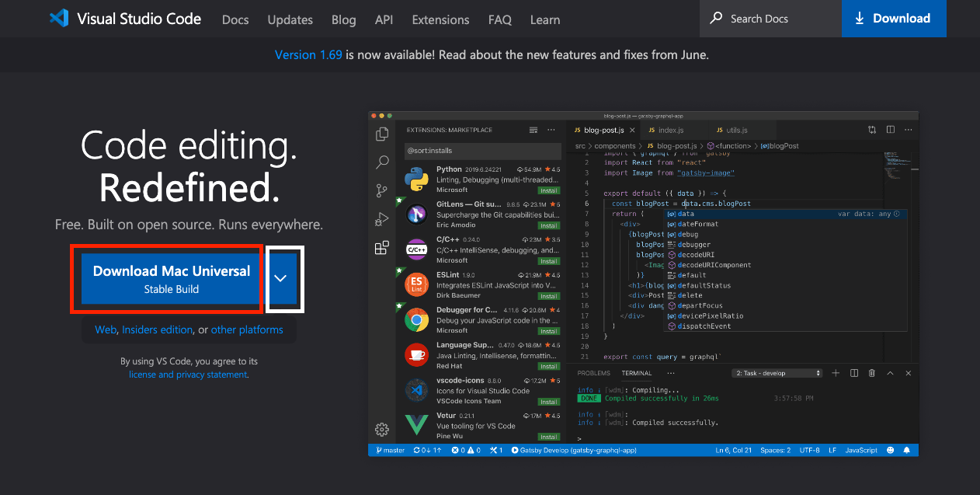Viewport: 980px width, 495px height.
Task: Click the feedback smiley in the status bar
Action: pyautogui.click(x=890, y=449)
